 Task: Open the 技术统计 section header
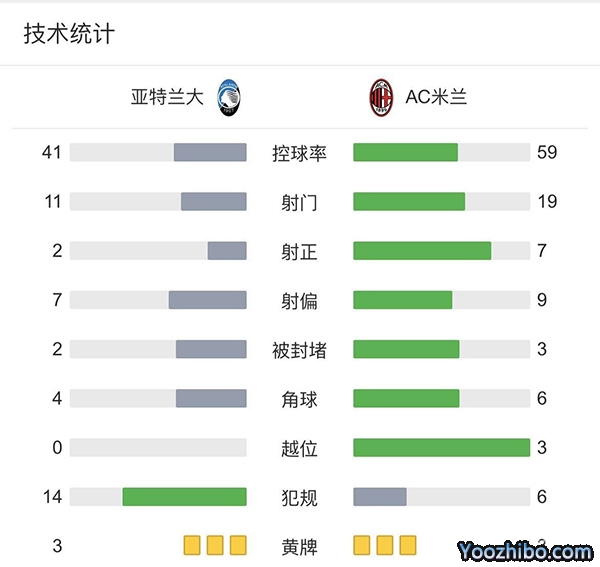click(x=69, y=34)
